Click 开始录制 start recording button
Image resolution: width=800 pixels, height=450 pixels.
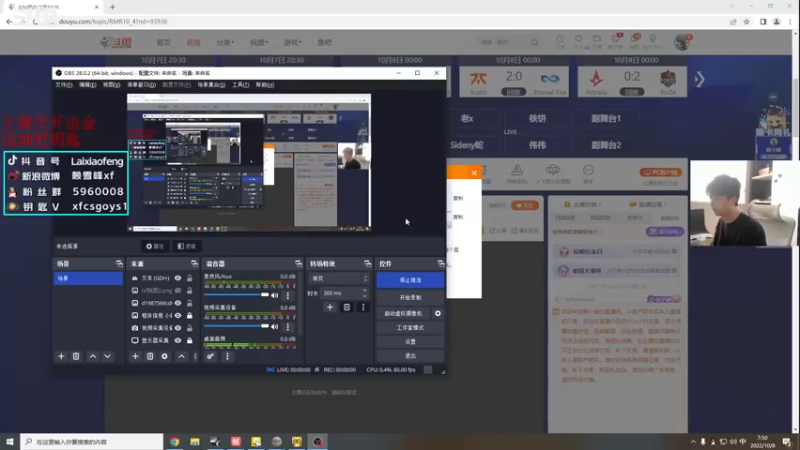click(x=410, y=297)
